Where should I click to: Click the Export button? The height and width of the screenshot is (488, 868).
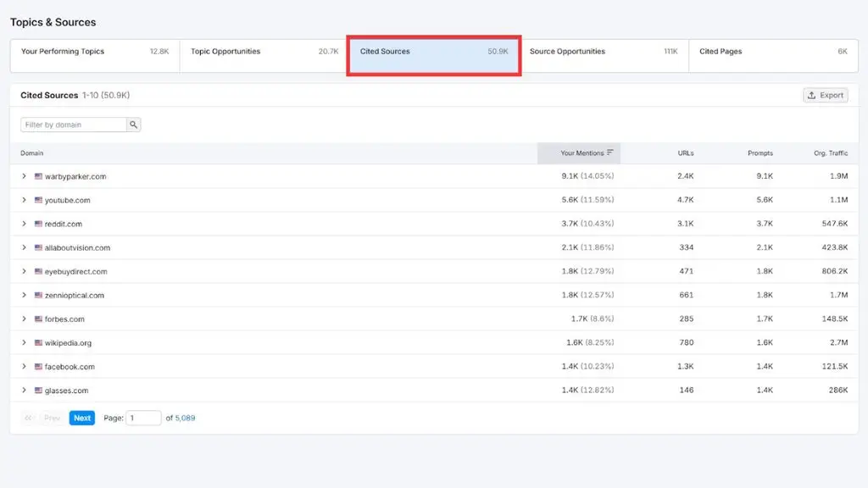coord(826,95)
